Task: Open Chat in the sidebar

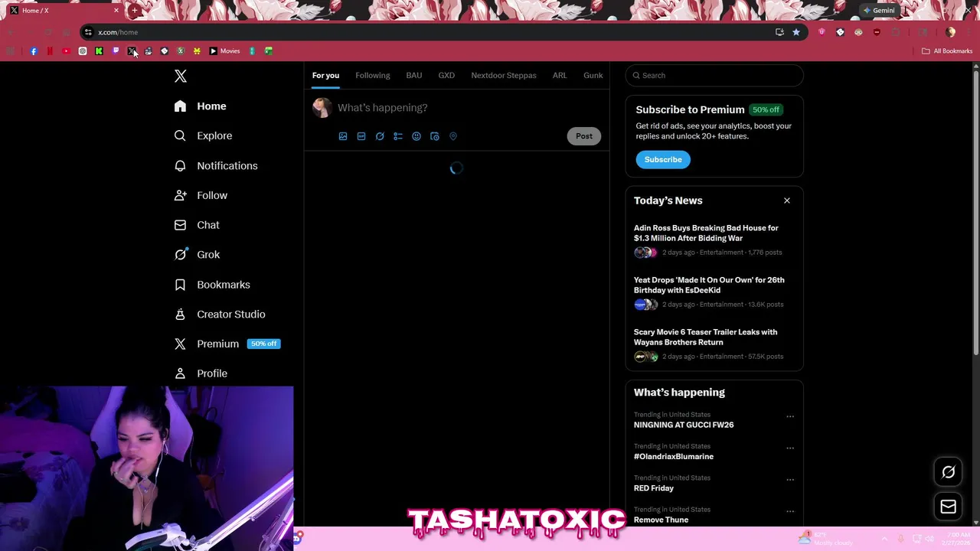Action: point(198,225)
